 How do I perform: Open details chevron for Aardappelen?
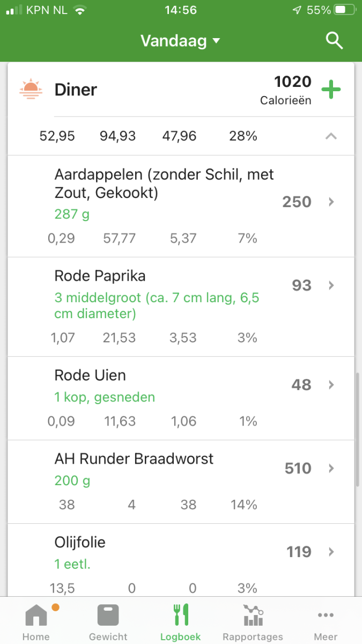coord(331,202)
